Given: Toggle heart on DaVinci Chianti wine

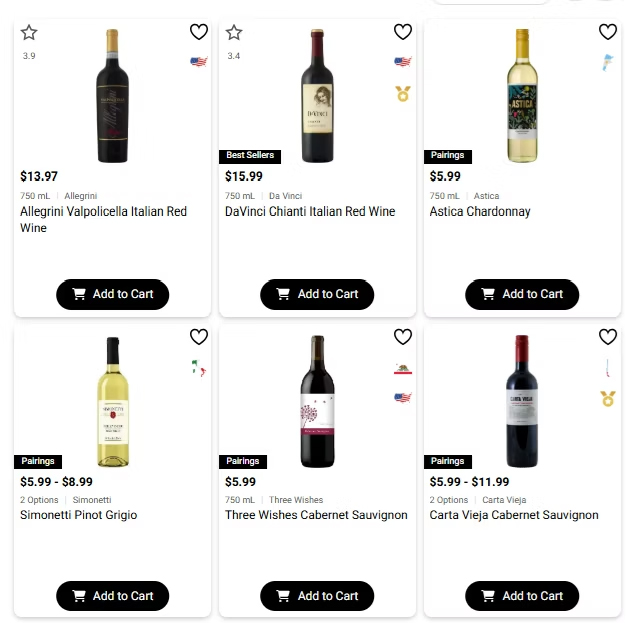Looking at the screenshot, I should 403,32.
